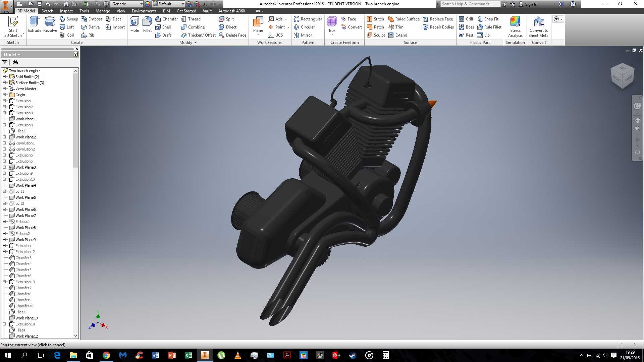The image size is (644, 362).
Task: Select the Extrude tool
Action: [x=35, y=24]
